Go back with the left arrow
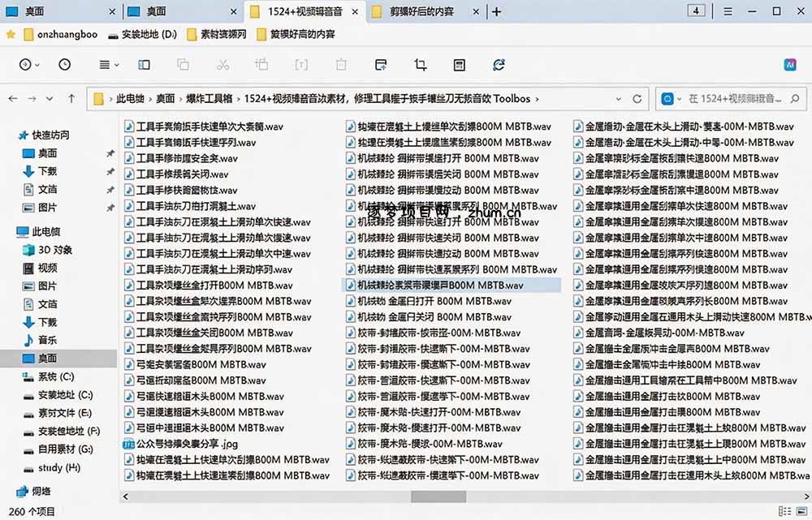Image resolution: width=812 pixels, height=520 pixels. point(13,98)
